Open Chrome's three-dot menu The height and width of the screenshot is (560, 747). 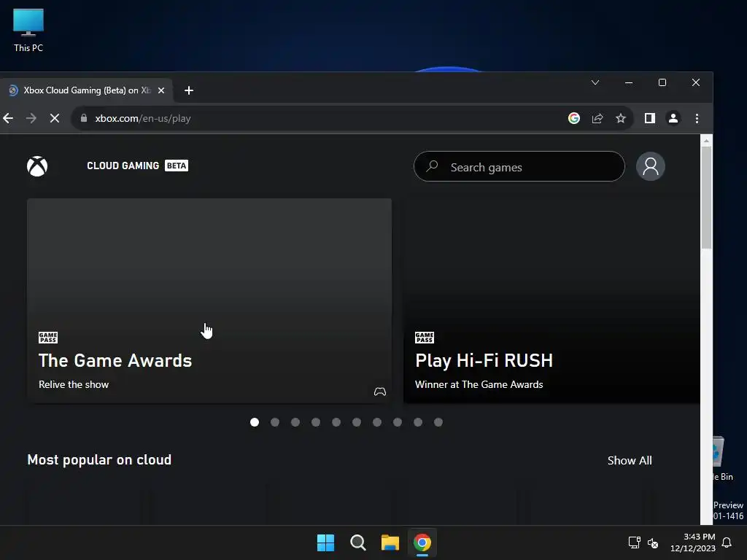(697, 118)
